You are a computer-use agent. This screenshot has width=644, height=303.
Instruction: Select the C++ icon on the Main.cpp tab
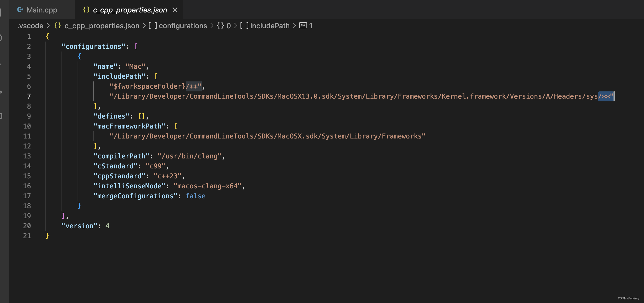[x=20, y=9]
